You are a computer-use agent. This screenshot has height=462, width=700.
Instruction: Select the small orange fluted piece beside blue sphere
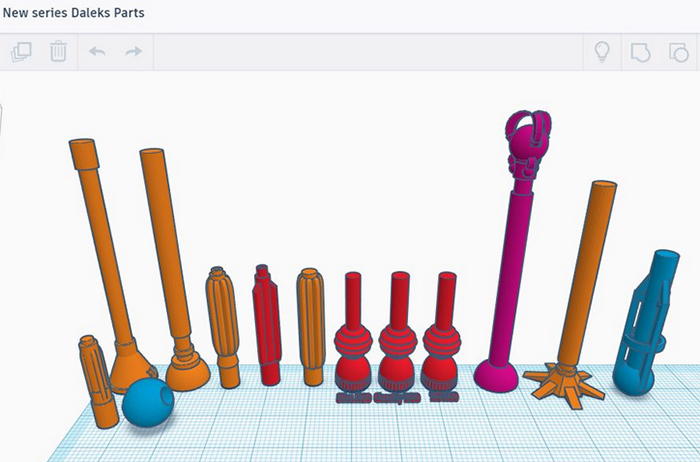point(97,382)
